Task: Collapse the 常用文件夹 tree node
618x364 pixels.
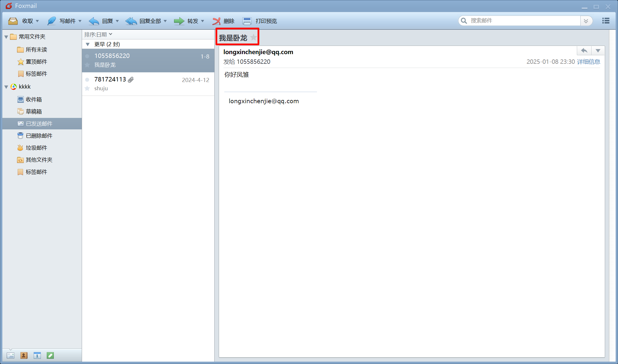Action: point(6,37)
